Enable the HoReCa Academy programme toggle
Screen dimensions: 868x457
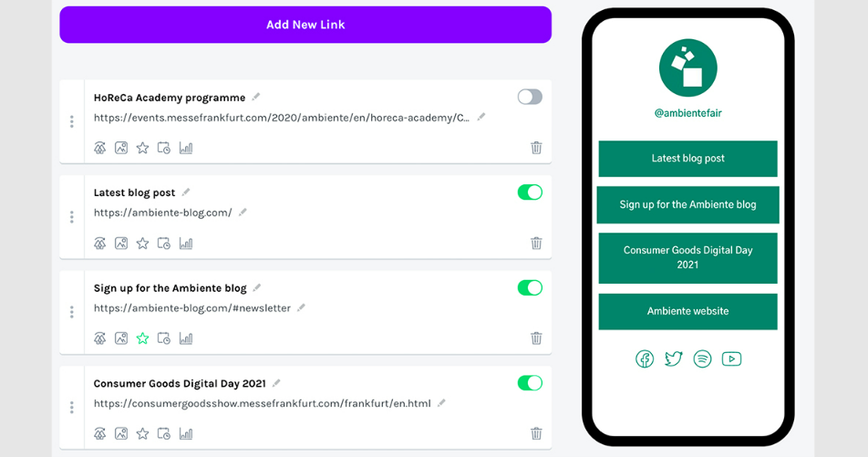[x=530, y=97]
